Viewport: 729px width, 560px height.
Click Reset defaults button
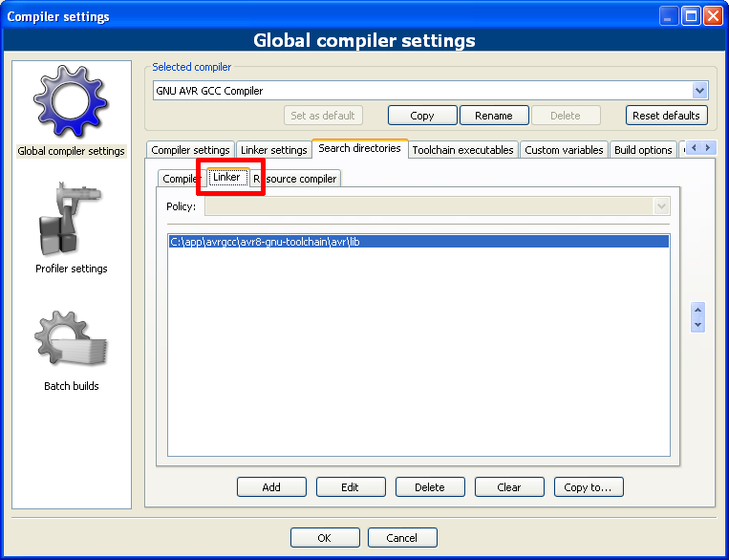(666, 116)
